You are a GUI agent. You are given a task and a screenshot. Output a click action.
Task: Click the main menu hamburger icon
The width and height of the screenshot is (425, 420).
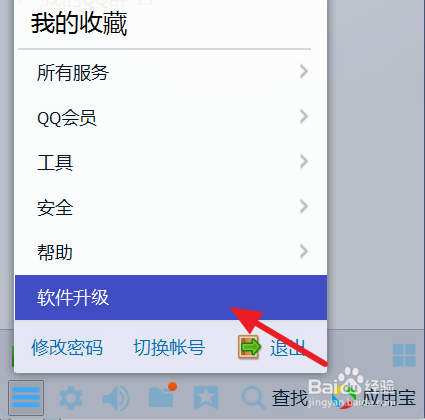click(x=26, y=398)
